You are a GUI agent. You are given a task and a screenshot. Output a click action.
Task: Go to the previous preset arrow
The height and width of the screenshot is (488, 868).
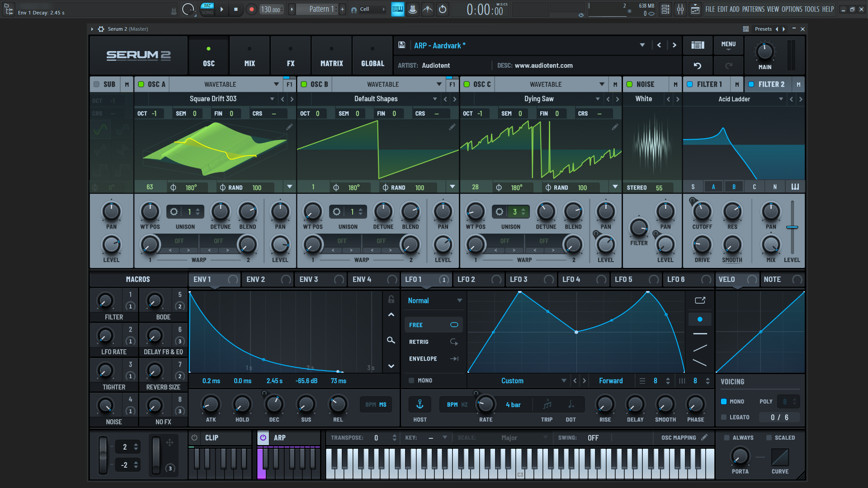click(x=659, y=45)
